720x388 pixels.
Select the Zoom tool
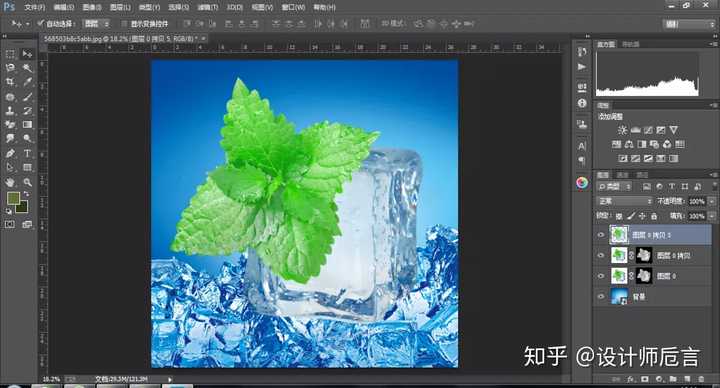click(x=28, y=182)
